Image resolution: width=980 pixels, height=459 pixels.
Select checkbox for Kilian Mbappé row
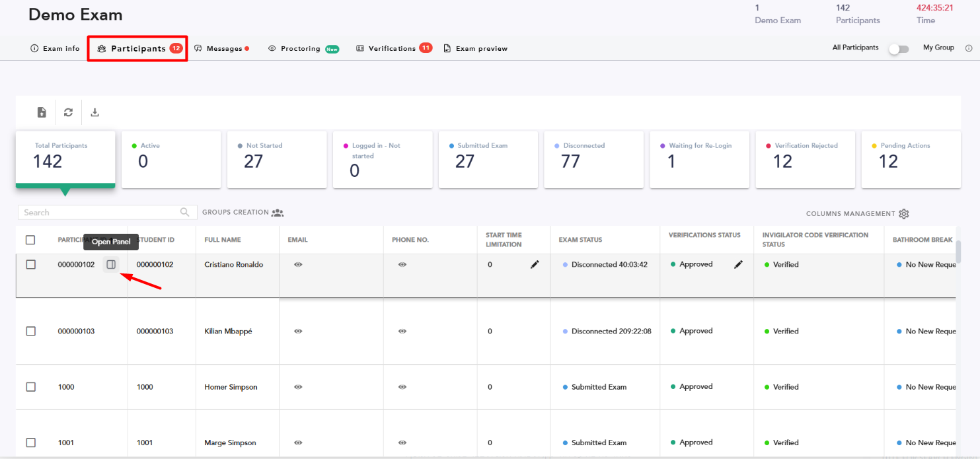[30, 331]
